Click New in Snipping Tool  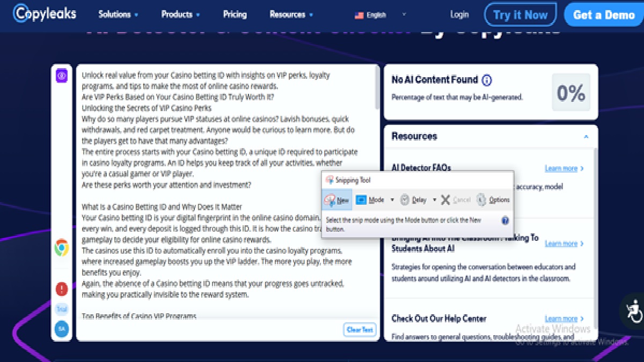(x=338, y=200)
